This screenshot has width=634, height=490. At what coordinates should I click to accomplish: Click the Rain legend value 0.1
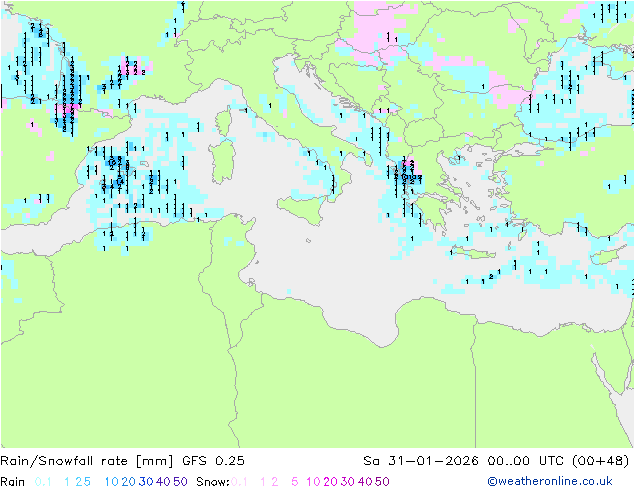pyautogui.click(x=43, y=482)
